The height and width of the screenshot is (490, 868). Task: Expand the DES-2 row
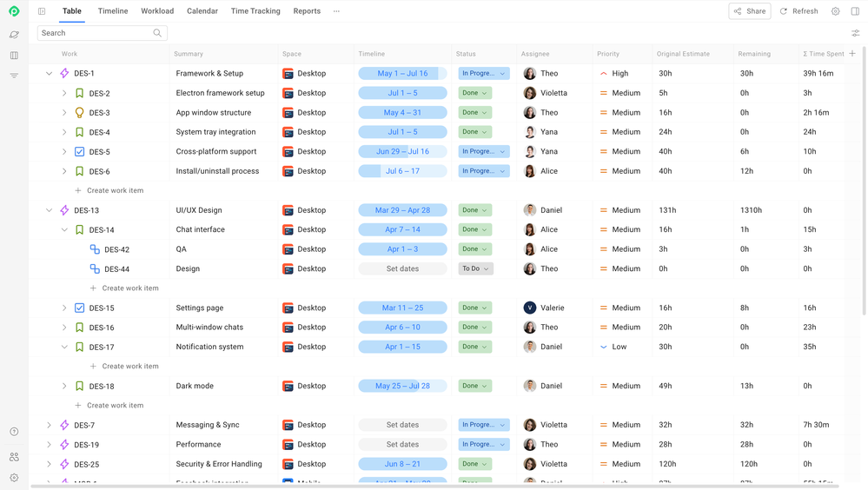tap(64, 93)
